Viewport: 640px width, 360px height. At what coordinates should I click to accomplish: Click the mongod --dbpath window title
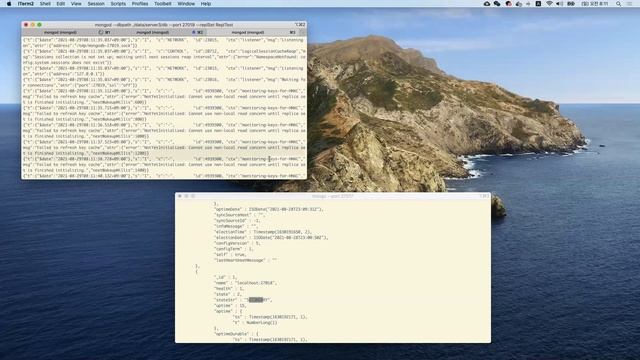(164, 24)
